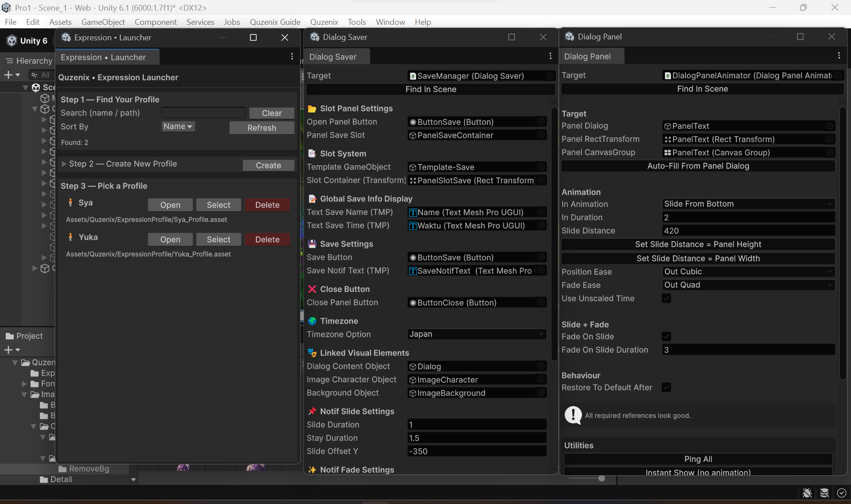851x504 pixels.
Task: Open the Expression Launcher options menu
Action: tap(292, 56)
